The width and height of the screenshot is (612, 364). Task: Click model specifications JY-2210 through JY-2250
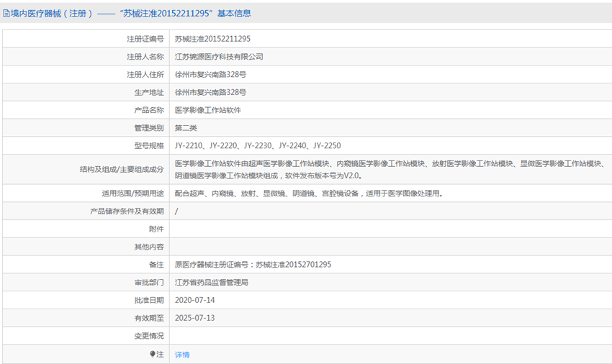point(258,146)
